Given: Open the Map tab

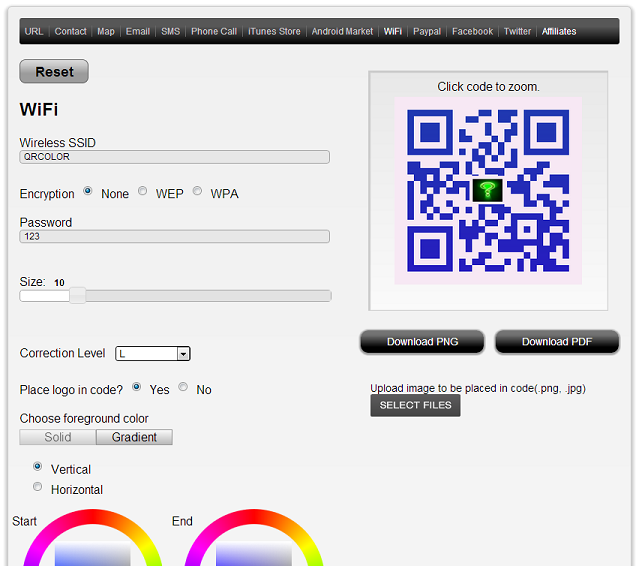Looking at the screenshot, I should point(106,31).
